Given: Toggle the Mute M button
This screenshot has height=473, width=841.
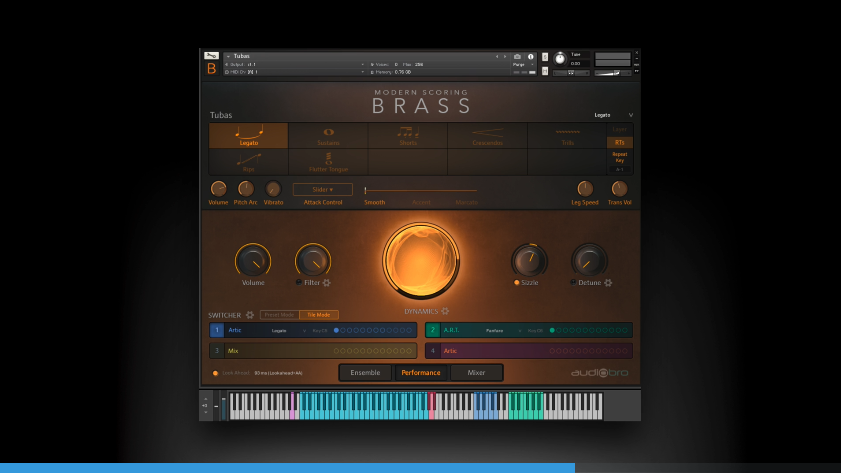Looking at the screenshot, I should [545, 71].
